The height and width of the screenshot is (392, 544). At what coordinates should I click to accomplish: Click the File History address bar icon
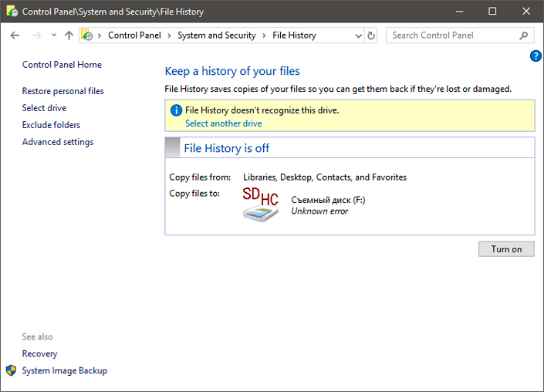click(x=86, y=35)
